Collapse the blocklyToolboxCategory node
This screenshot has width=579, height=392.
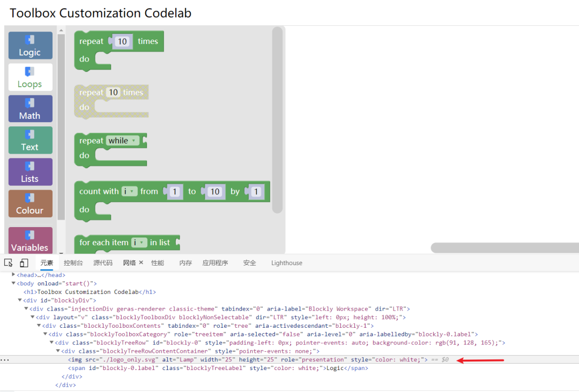coord(45,334)
